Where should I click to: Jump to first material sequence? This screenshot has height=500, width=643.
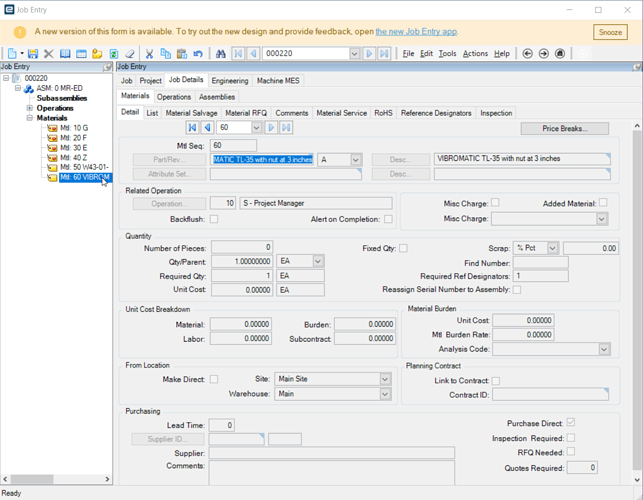coord(192,128)
